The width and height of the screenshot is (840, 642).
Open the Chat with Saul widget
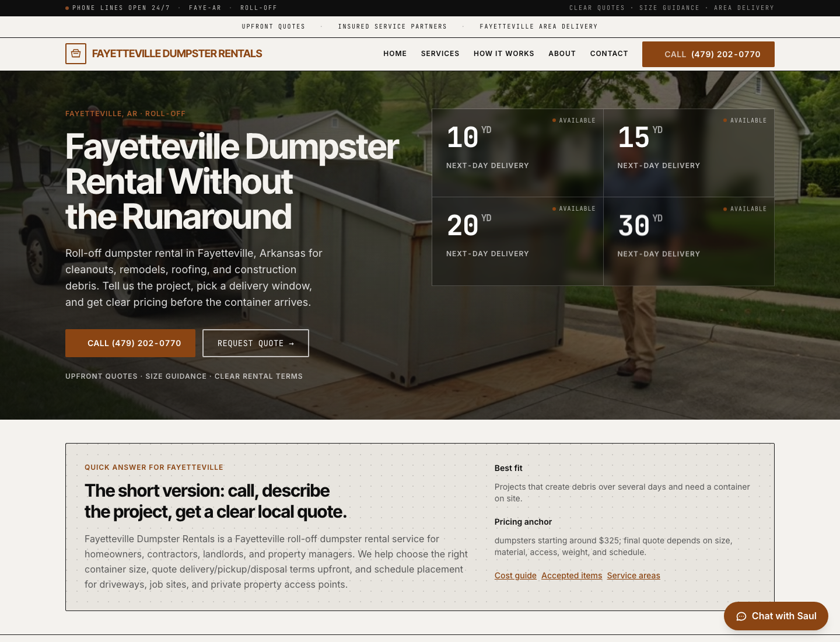point(776,616)
